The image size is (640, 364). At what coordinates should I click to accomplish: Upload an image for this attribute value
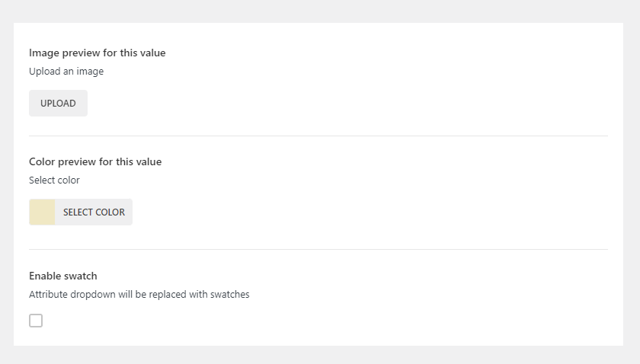tap(58, 104)
